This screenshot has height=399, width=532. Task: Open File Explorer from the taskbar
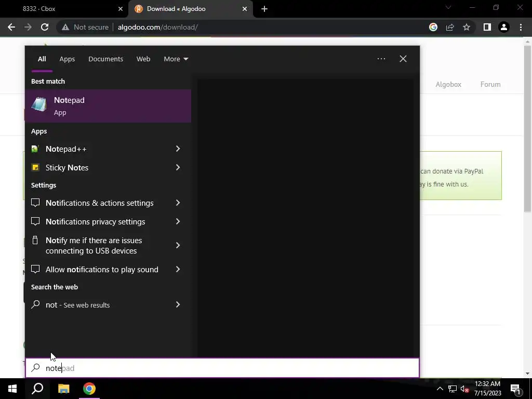63,389
